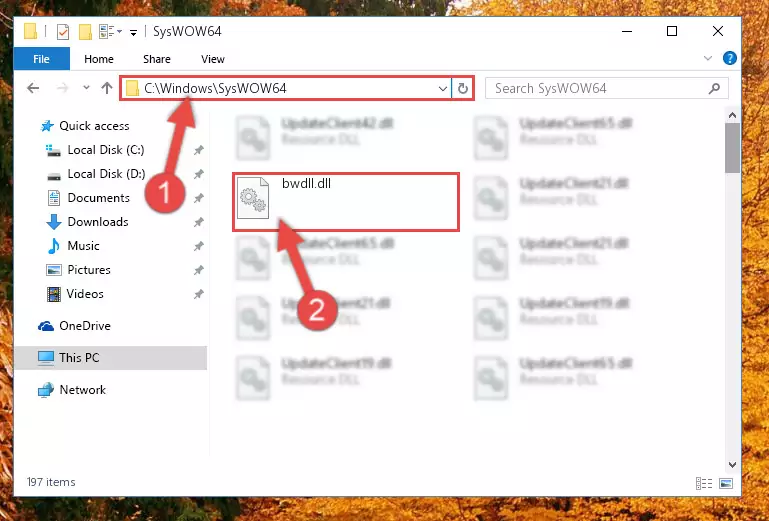Image resolution: width=769 pixels, height=521 pixels.
Task: Open Help with the blue question icon
Action: 729,58
